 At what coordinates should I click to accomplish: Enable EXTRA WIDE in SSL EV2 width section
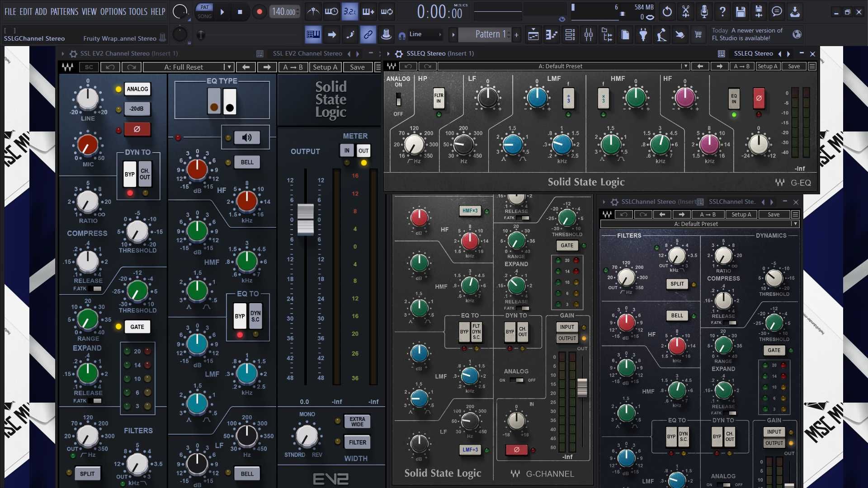tap(357, 422)
